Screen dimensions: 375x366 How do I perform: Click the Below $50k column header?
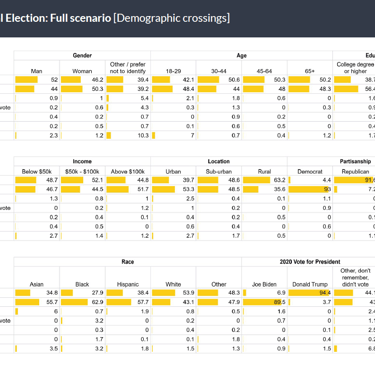pyautogui.click(x=37, y=172)
